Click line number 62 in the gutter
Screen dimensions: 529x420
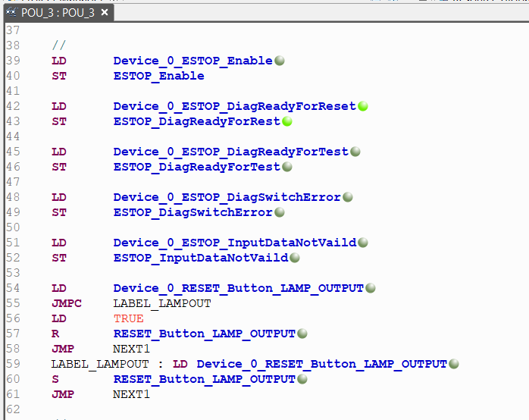click(13, 409)
